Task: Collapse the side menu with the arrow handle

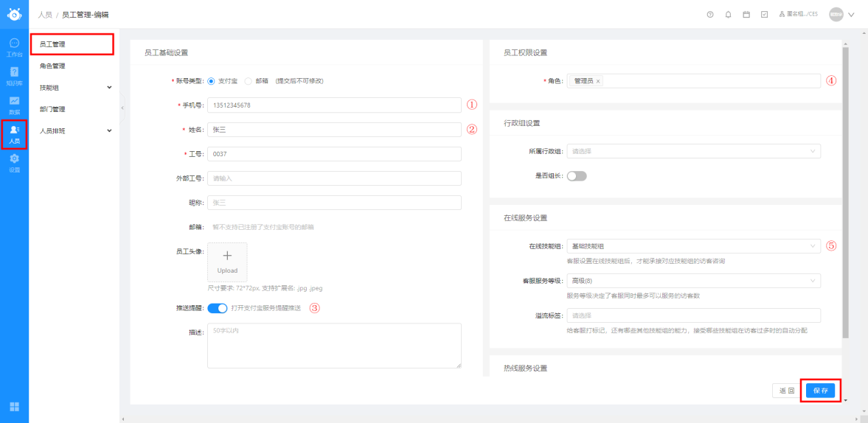Action: coord(122,108)
